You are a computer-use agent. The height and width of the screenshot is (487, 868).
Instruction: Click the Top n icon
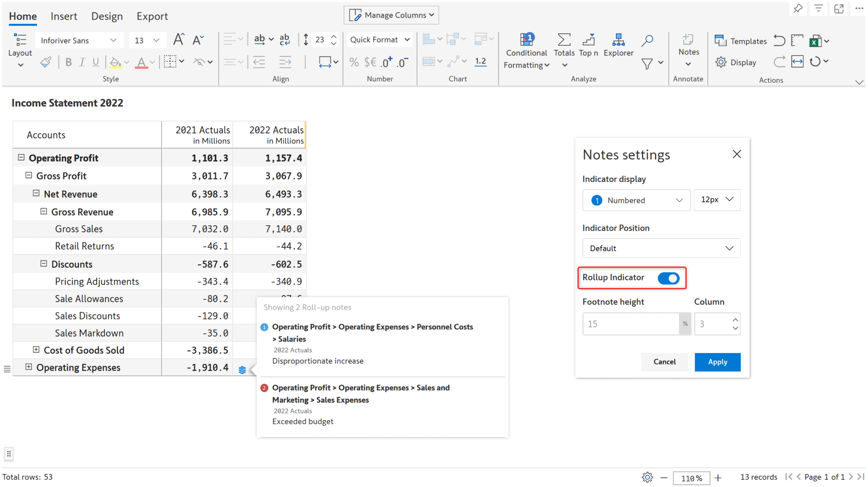coord(589,41)
